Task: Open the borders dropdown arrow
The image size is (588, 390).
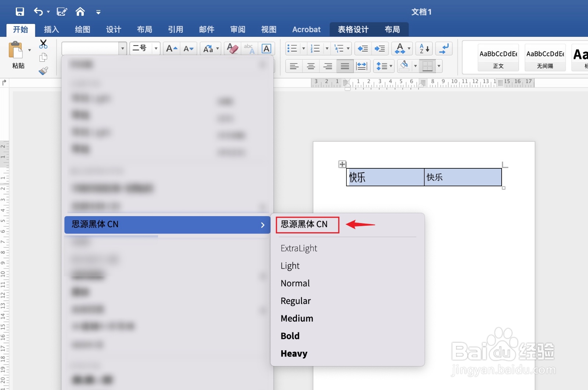Action: coord(439,66)
